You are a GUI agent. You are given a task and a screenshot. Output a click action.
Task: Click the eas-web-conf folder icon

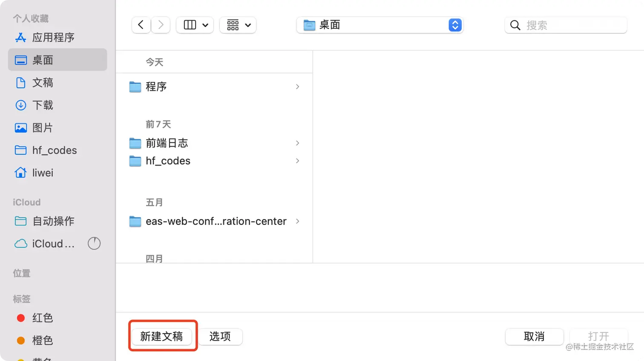(135, 221)
